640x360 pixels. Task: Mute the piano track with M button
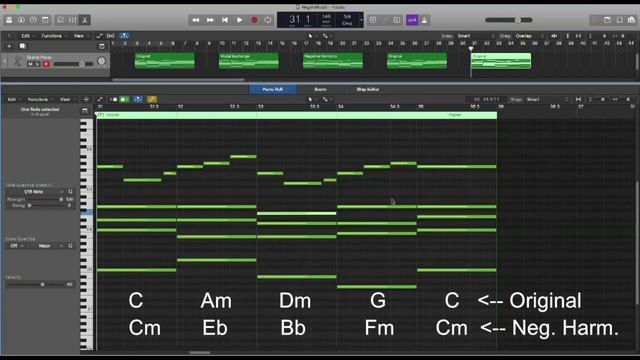[30, 64]
